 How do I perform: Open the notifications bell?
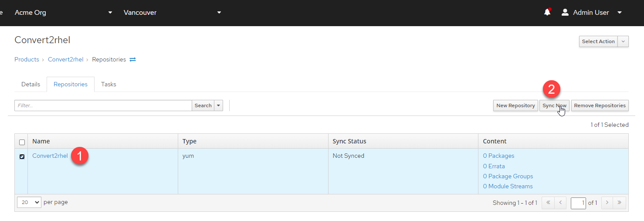(547, 13)
